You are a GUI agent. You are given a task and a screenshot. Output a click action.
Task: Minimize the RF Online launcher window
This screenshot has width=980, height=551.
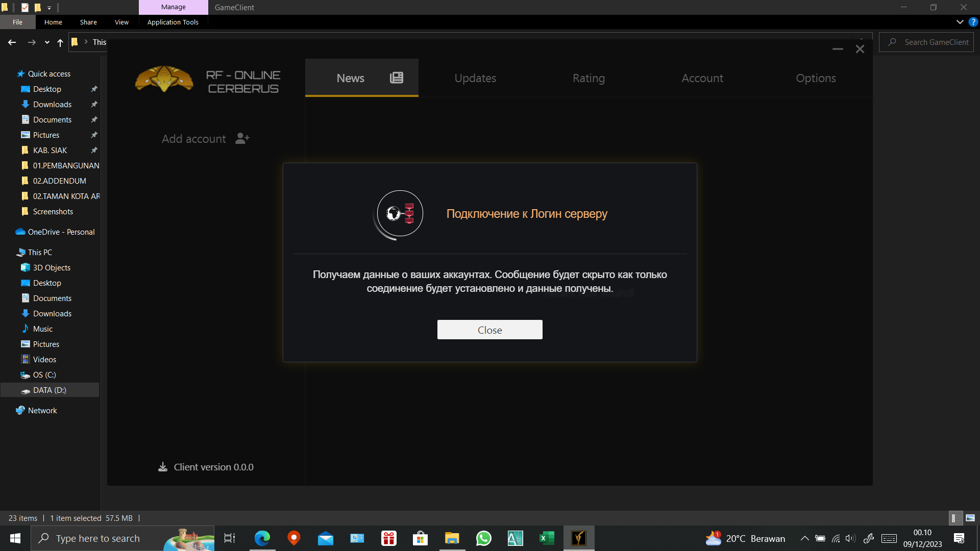[838, 49]
